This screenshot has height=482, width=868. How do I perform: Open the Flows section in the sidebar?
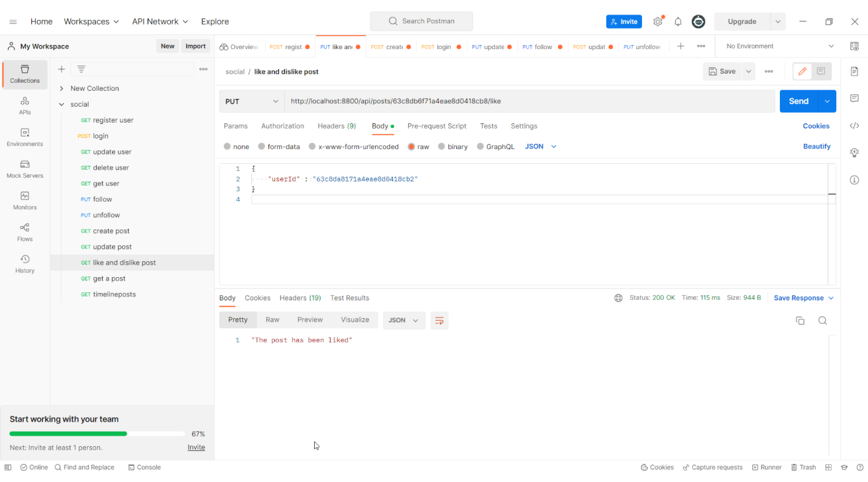[25, 232]
